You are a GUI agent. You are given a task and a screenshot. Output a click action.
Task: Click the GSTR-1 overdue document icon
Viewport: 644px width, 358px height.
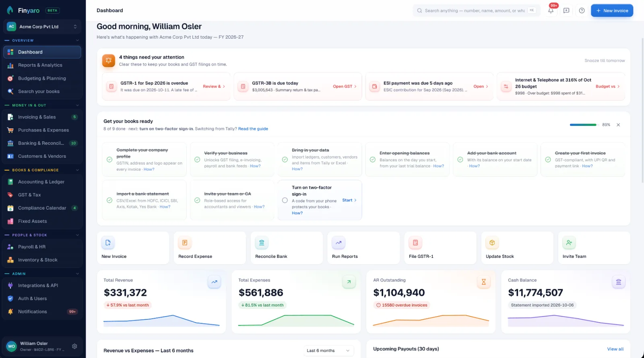tap(111, 86)
